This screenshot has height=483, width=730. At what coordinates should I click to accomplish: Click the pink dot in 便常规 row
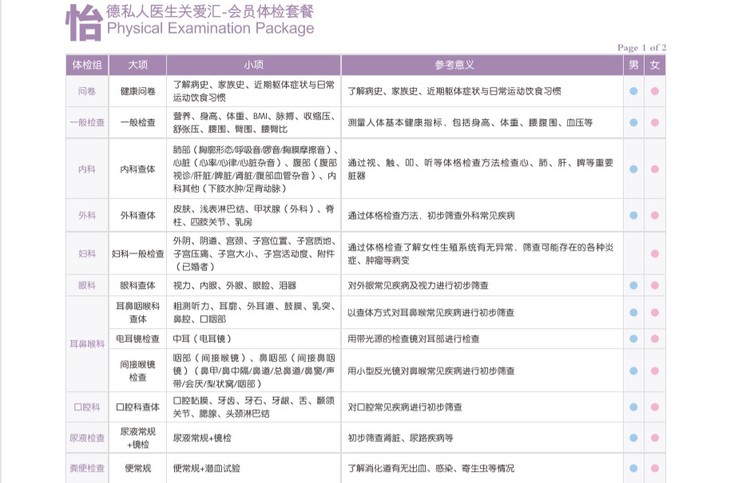[655, 467]
